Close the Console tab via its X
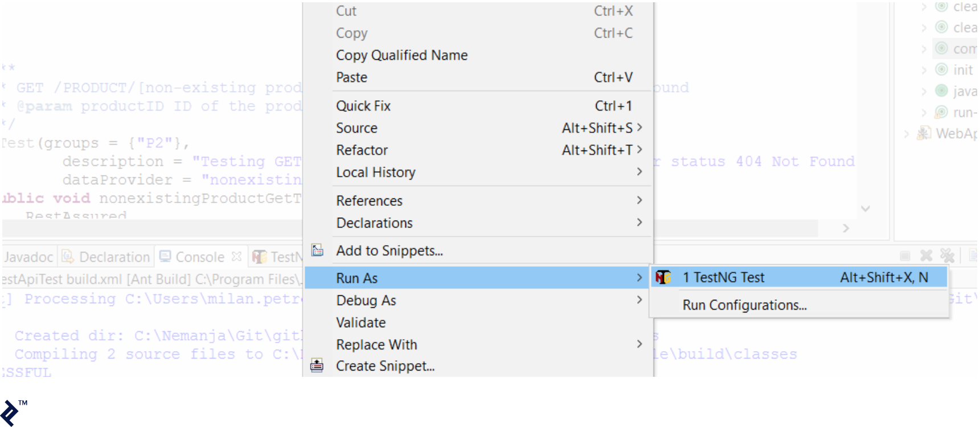980x427 pixels. [237, 257]
